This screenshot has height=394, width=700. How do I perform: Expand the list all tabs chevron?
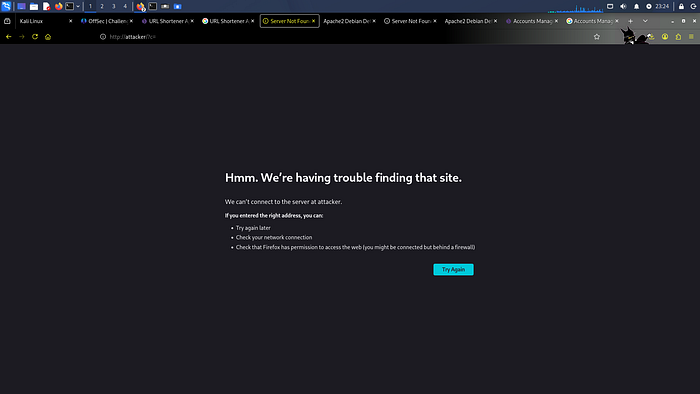point(645,21)
